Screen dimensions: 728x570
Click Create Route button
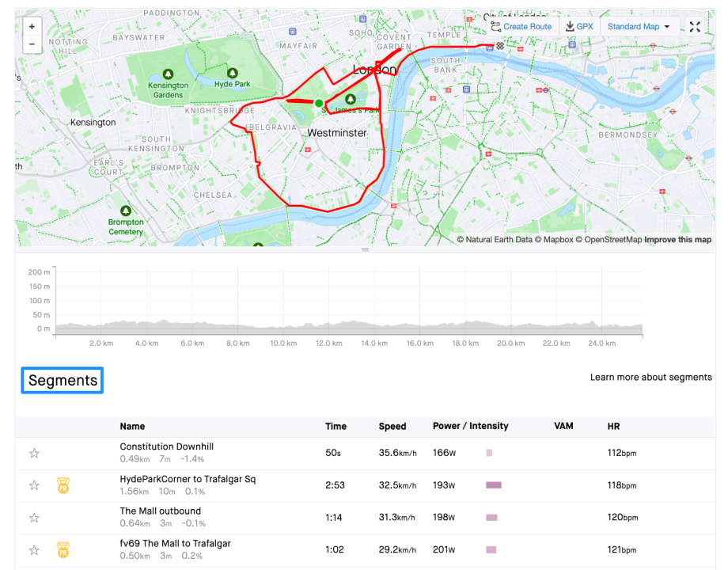(x=521, y=27)
